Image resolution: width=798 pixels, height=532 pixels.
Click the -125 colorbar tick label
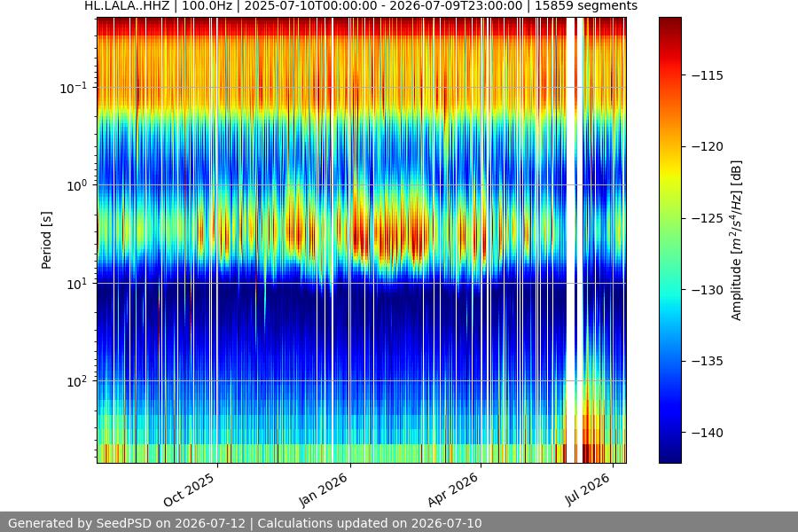pos(708,218)
